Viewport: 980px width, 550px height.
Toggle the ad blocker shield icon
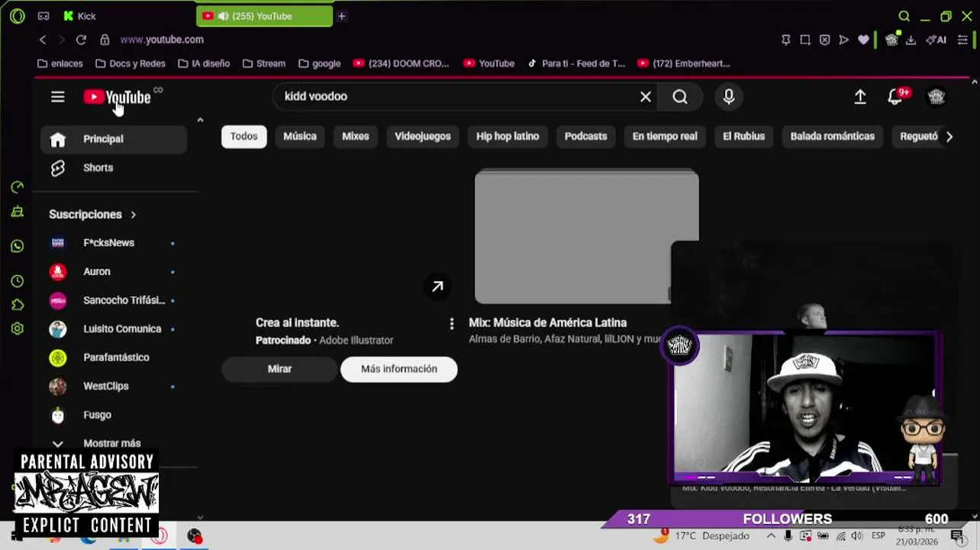pyautogui.click(x=824, y=40)
